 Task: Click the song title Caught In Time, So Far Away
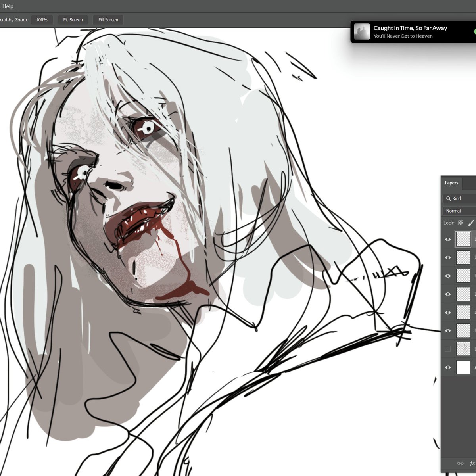coord(410,28)
